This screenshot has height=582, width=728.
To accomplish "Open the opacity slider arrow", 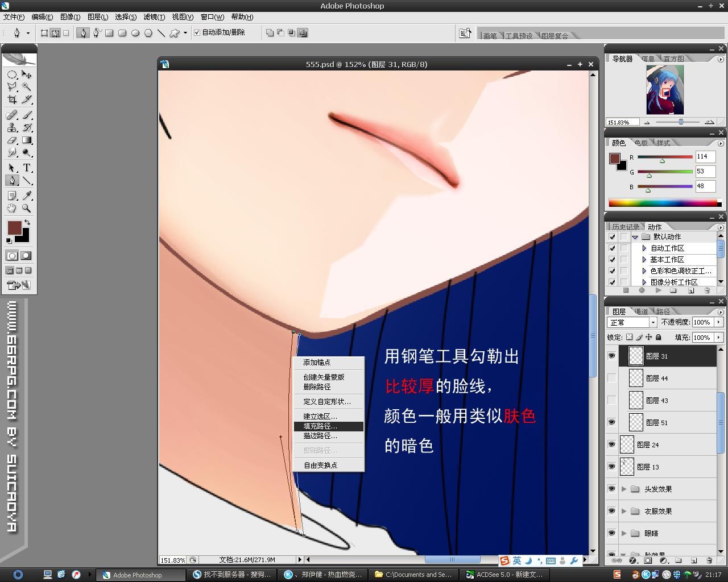I will coord(719,322).
